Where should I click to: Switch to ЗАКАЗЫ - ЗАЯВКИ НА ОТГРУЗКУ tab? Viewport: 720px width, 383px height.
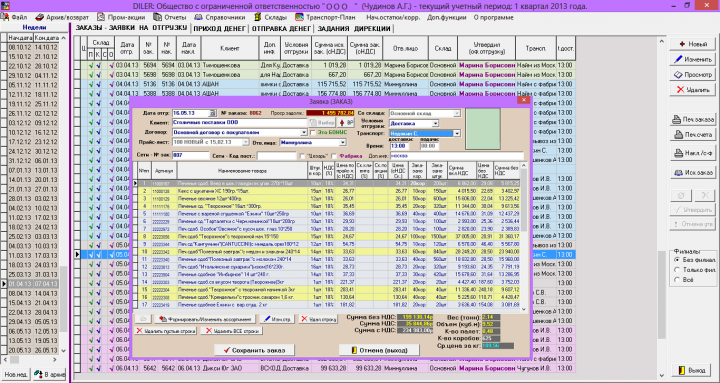(x=131, y=28)
